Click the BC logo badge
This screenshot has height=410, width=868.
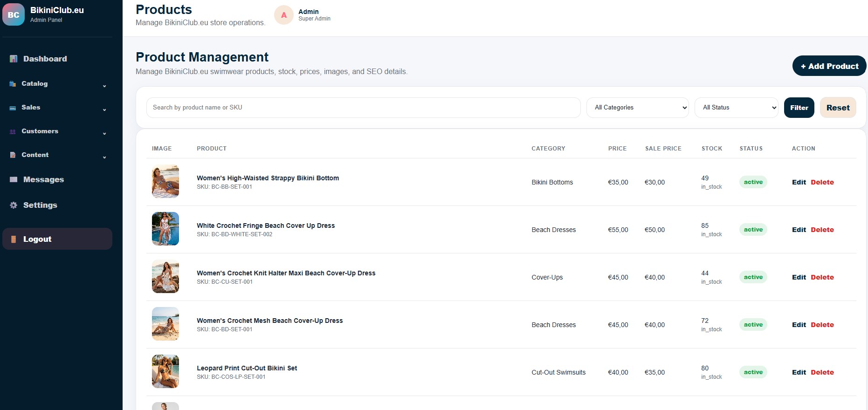pos(14,14)
